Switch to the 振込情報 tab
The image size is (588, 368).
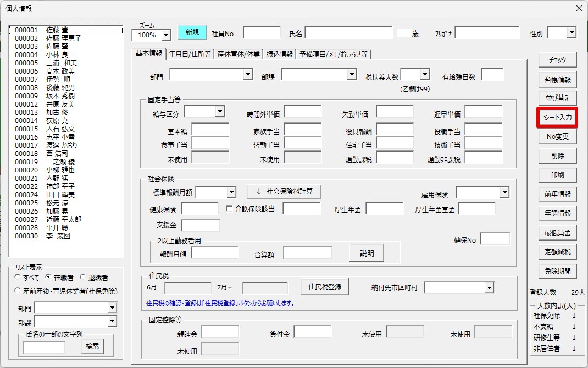[279, 54]
